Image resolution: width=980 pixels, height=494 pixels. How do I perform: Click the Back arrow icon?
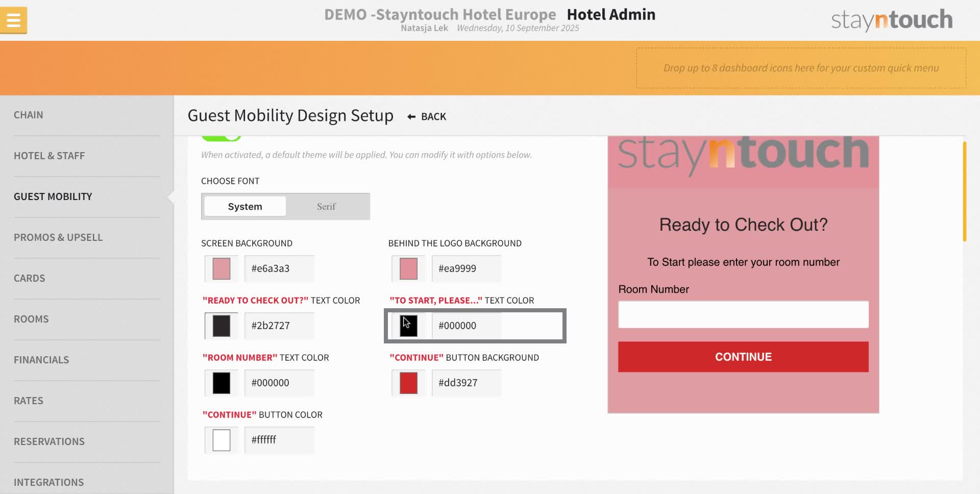[411, 117]
